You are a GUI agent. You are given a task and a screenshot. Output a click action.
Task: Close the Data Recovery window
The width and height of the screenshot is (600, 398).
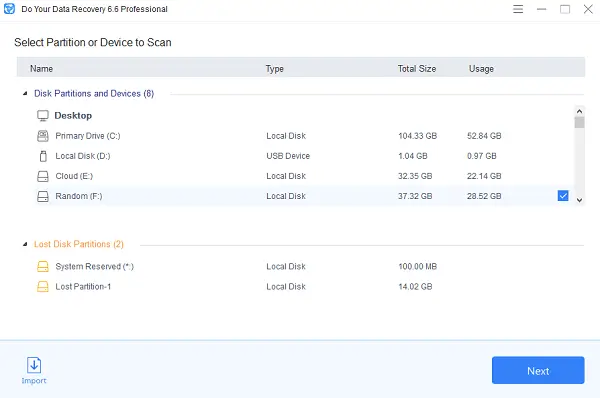pyautogui.click(x=588, y=9)
